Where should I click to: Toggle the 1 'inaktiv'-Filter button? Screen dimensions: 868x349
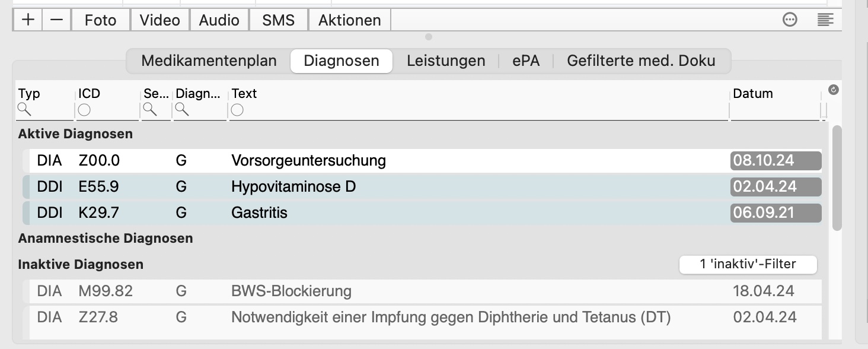pyautogui.click(x=748, y=264)
